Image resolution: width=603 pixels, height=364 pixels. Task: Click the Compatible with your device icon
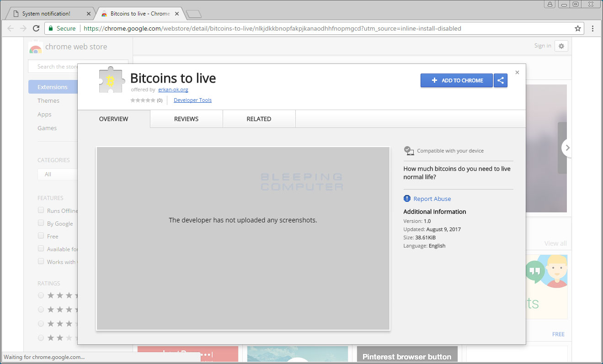pos(409,151)
